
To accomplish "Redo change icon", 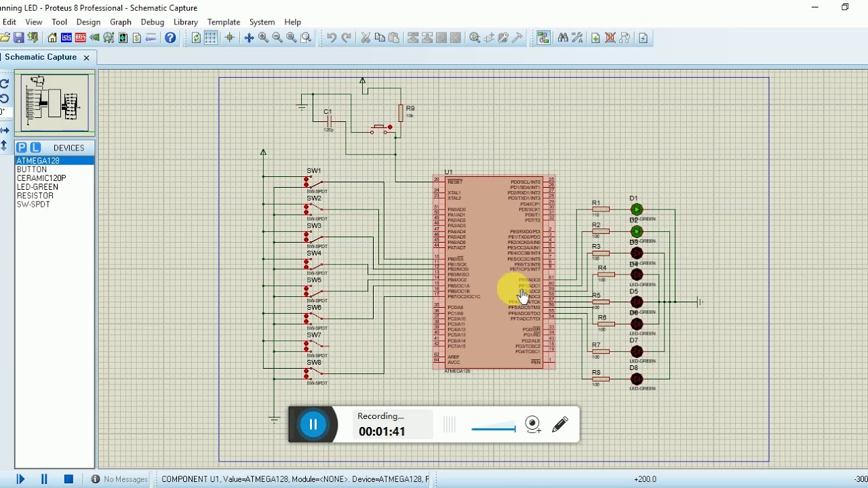I will (x=346, y=38).
